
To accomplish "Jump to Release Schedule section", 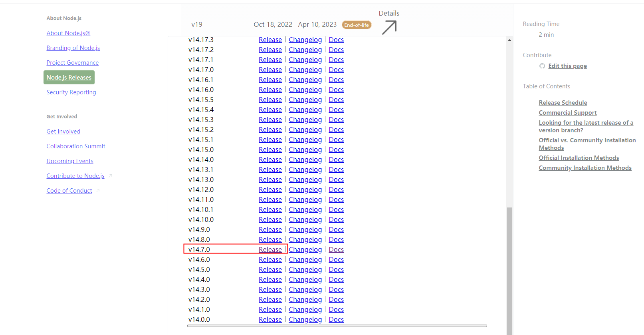I will [563, 103].
